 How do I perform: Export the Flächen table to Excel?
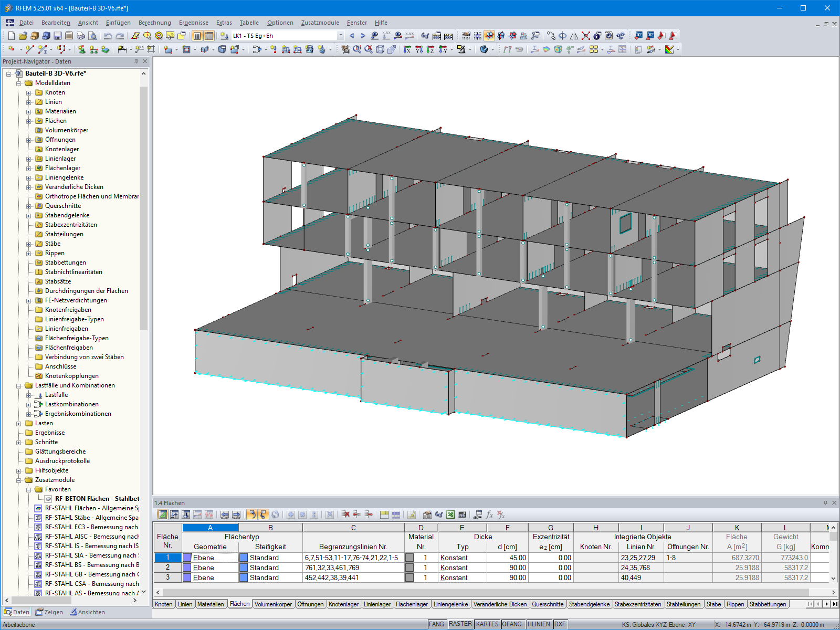[450, 514]
